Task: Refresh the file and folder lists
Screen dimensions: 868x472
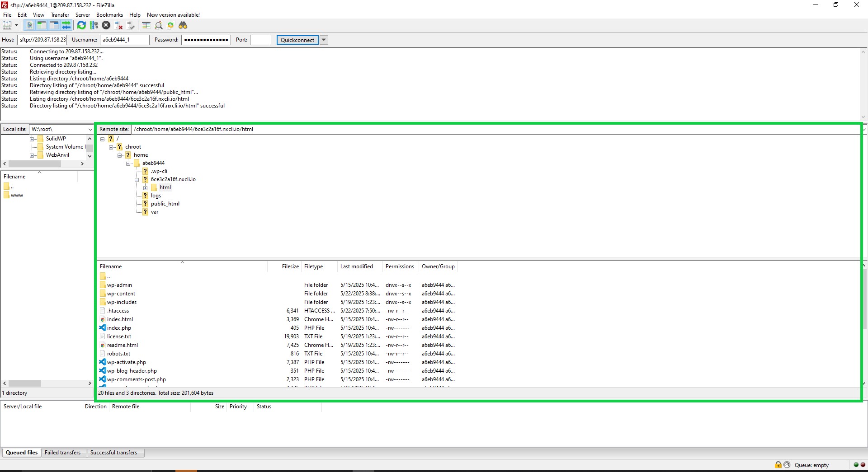Action: click(81, 25)
